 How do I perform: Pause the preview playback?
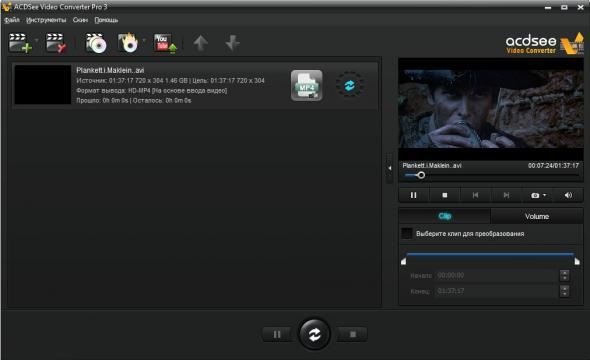click(413, 195)
